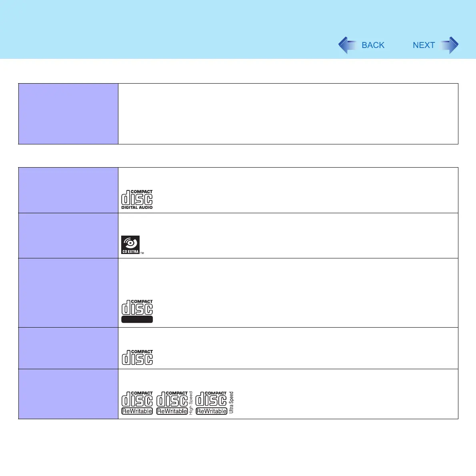476x476 pixels.
Task: Click purple cell beside ReWritable logos
Action: point(68,394)
